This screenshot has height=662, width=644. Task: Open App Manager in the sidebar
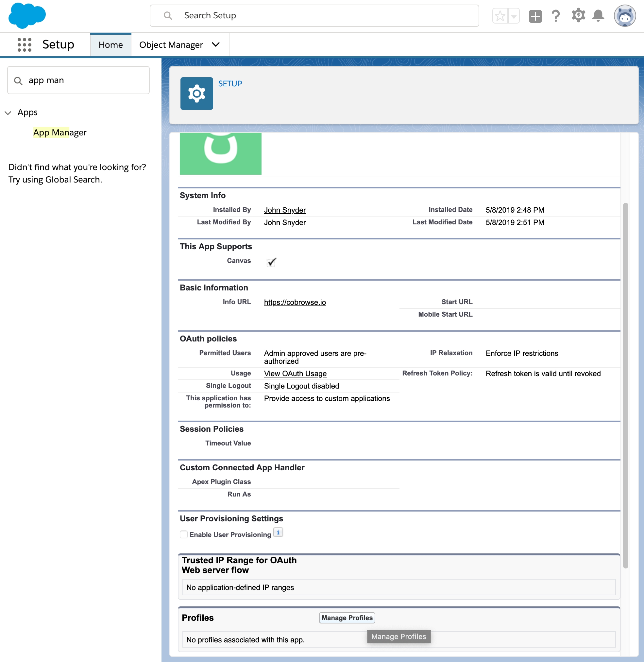[60, 132]
